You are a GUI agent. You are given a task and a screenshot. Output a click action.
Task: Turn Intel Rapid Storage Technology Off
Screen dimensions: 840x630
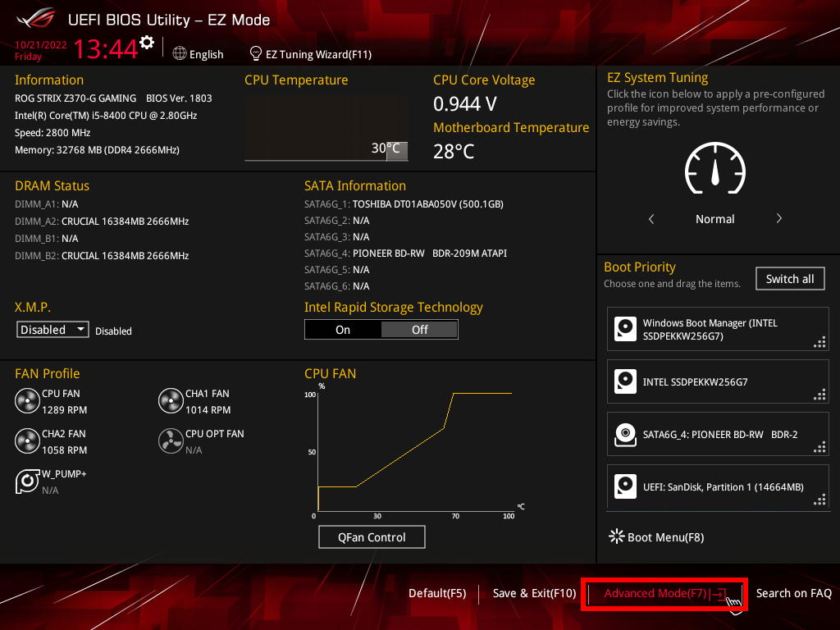tap(419, 330)
